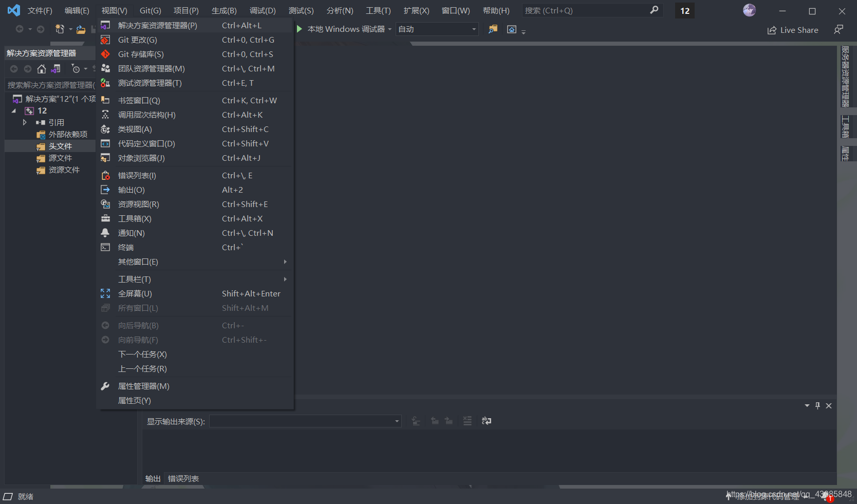Image resolution: width=857 pixels, height=504 pixels.
Task: Open 对象浏览器(J) from the menu
Action: tap(195, 158)
